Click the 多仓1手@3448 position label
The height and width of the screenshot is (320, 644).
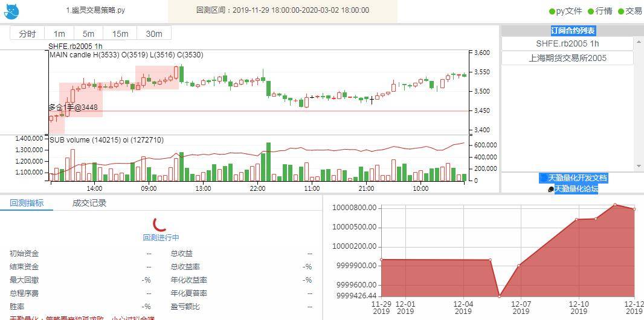73,107
